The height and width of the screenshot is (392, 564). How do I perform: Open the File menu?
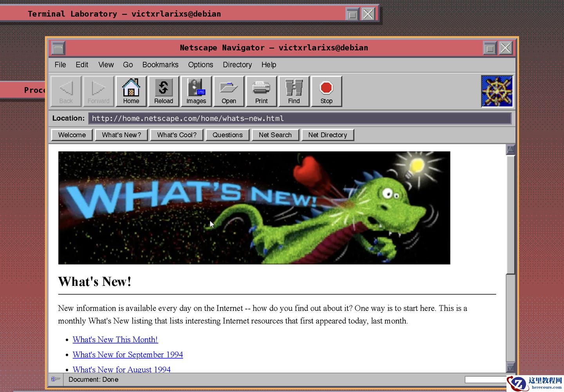[x=60, y=65]
